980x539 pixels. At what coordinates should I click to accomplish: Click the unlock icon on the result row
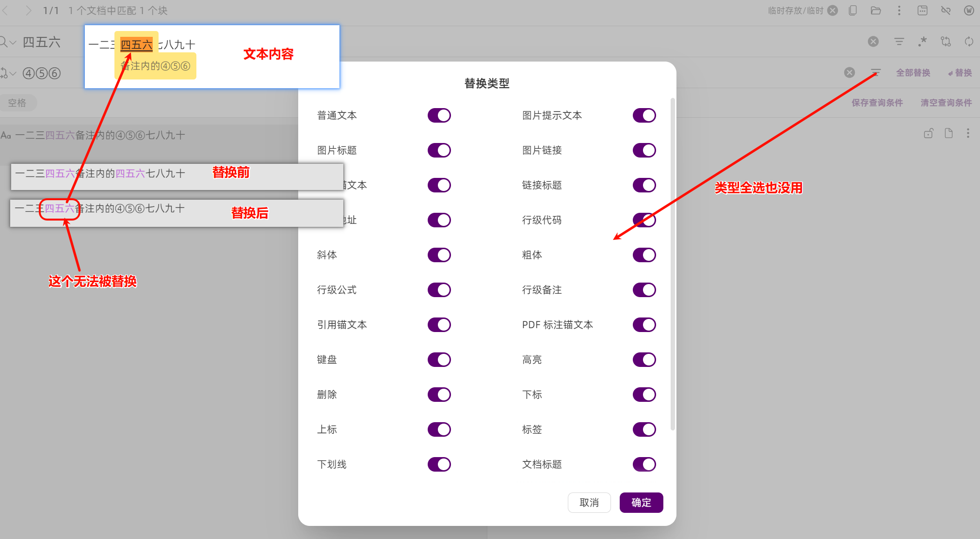click(928, 134)
